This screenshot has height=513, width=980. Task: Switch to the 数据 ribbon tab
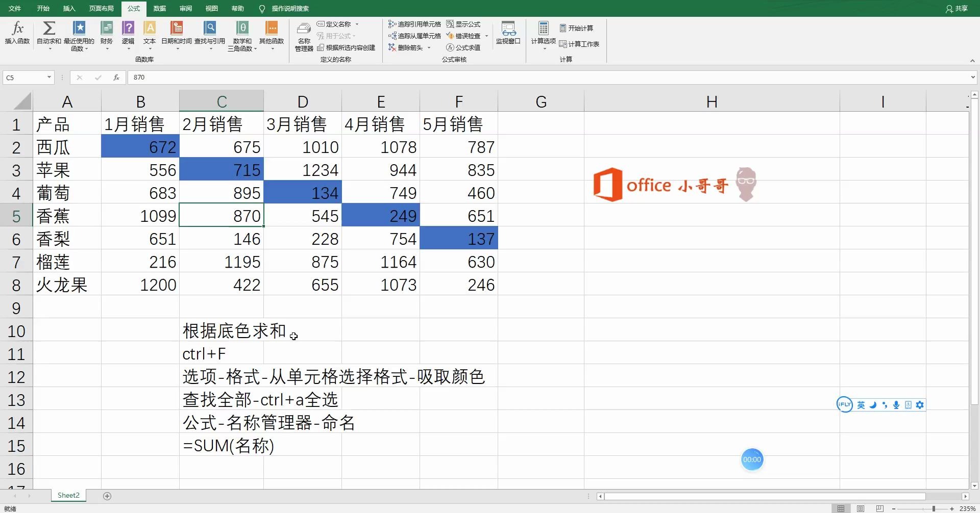pos(159,8)
